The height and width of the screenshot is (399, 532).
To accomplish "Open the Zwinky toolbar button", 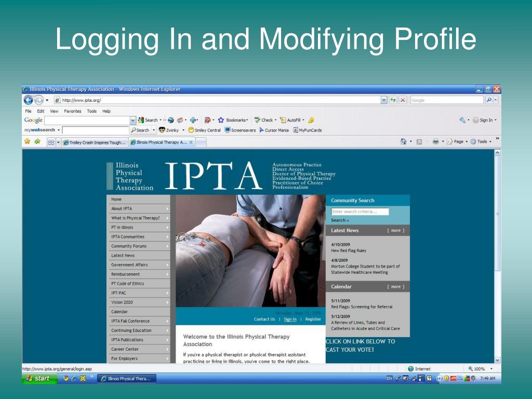I will click(169, 130).
